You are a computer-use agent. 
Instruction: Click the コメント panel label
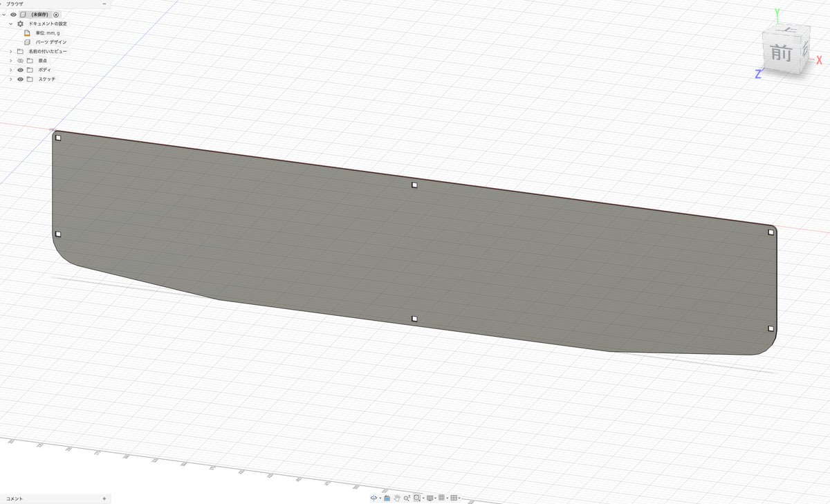pos(14,498)
